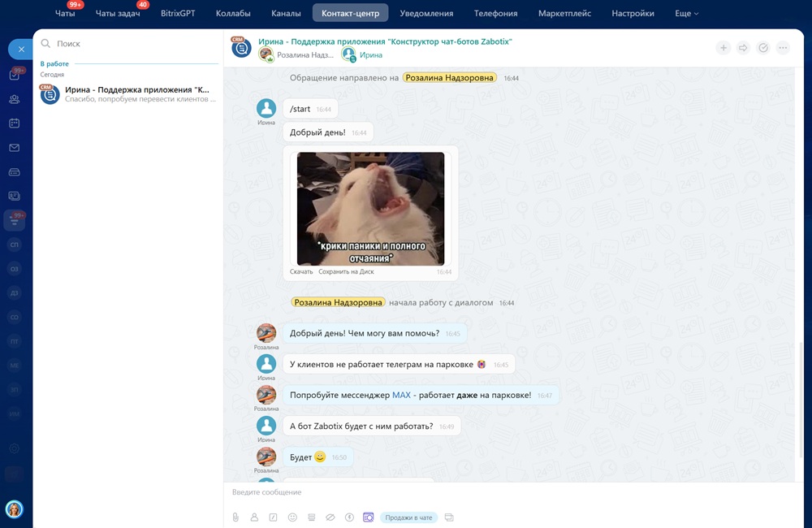Open the user profile avatar
This screenshot has width=812, height=528.
[x=15, y=509]
